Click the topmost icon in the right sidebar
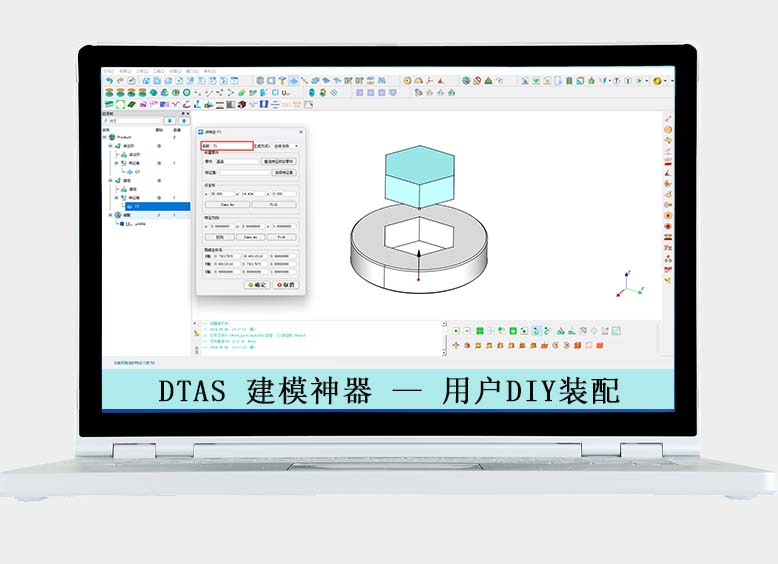 pyautogui.click(x=668, y=119)
